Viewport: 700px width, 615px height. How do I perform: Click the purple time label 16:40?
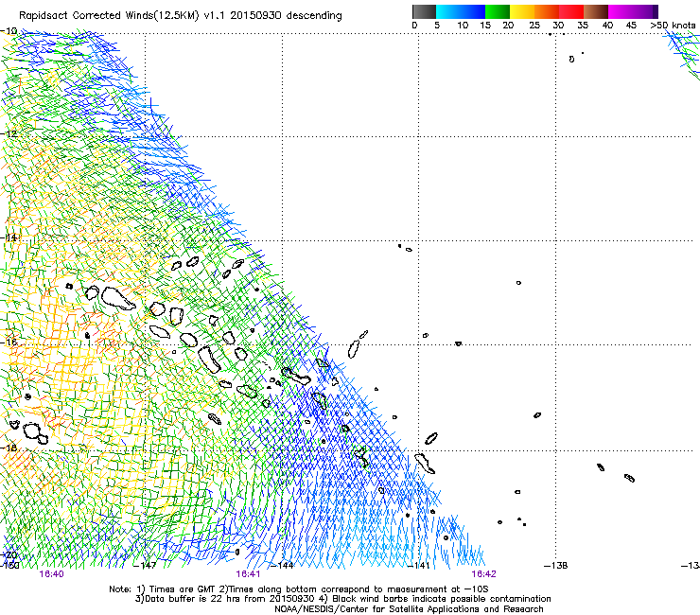(51, 574)
